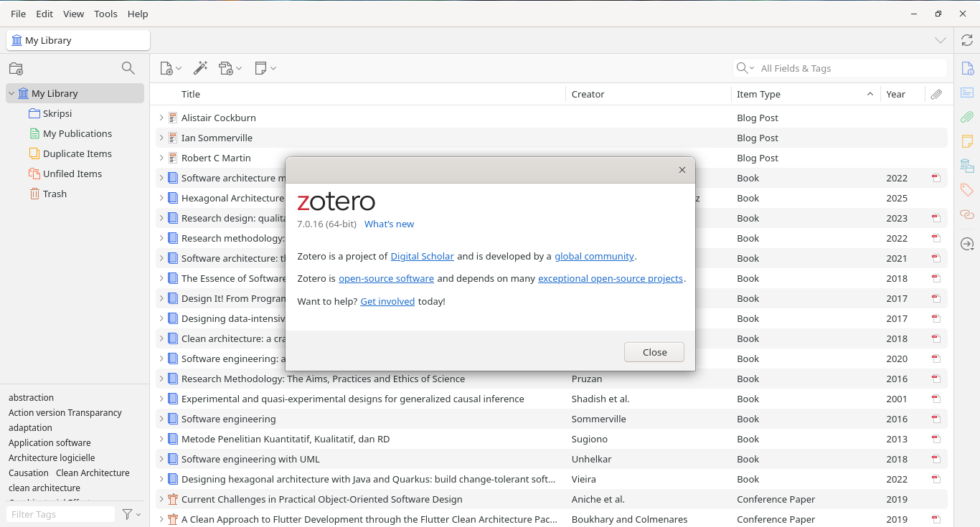Collapse the My Library tree node
The height and width of the screenshot is (527, 980).
point(11,93)
